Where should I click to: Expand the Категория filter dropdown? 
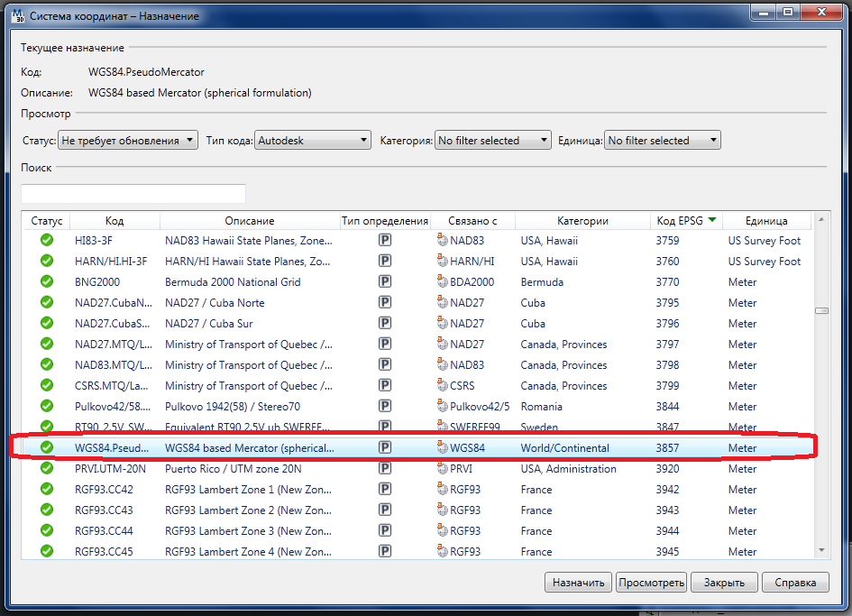(x=492, y=140)
